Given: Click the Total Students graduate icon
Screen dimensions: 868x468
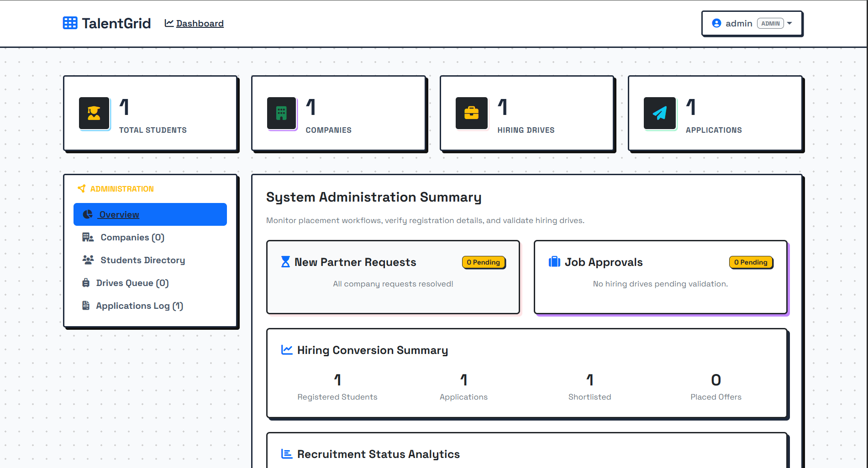Looking at the screenshot, I should (94, 113).
